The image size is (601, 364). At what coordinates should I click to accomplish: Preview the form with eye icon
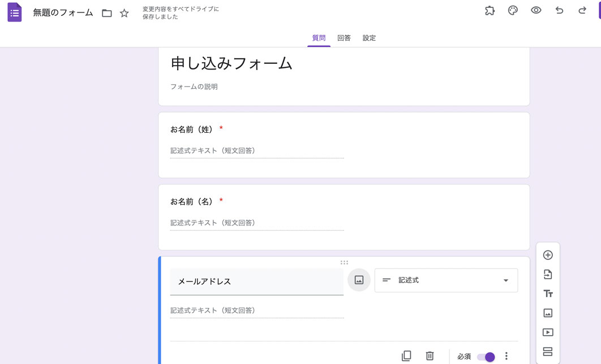pyautogui.click(x=536, y=11)
